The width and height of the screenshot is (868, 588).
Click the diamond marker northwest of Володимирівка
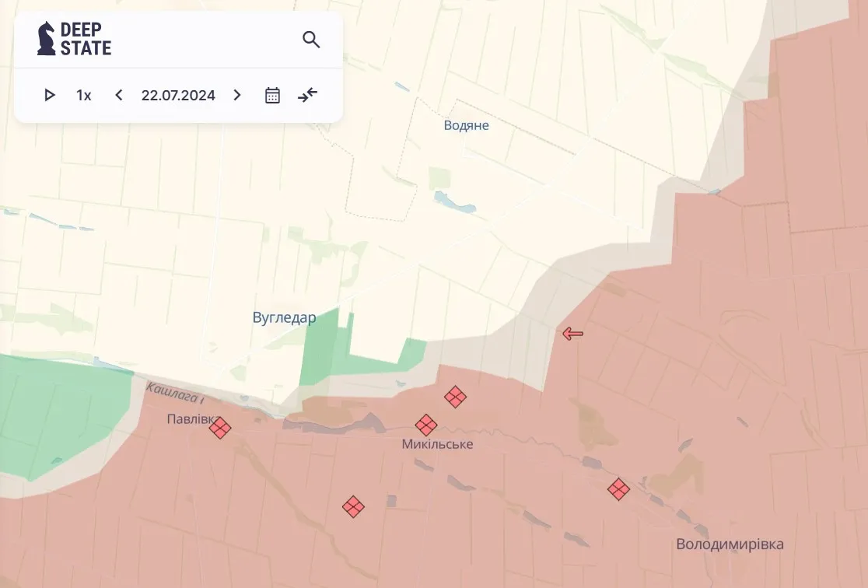tap(618, 489)
